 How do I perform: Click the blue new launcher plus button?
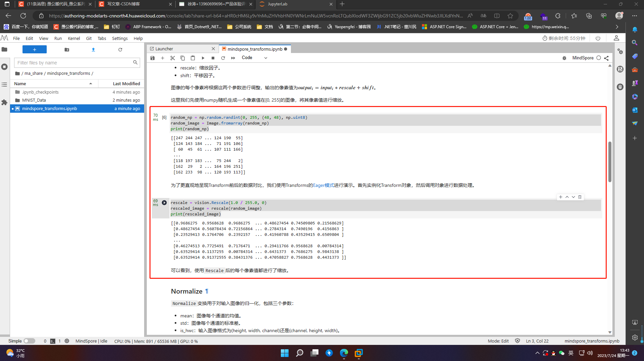coord(35,49)
